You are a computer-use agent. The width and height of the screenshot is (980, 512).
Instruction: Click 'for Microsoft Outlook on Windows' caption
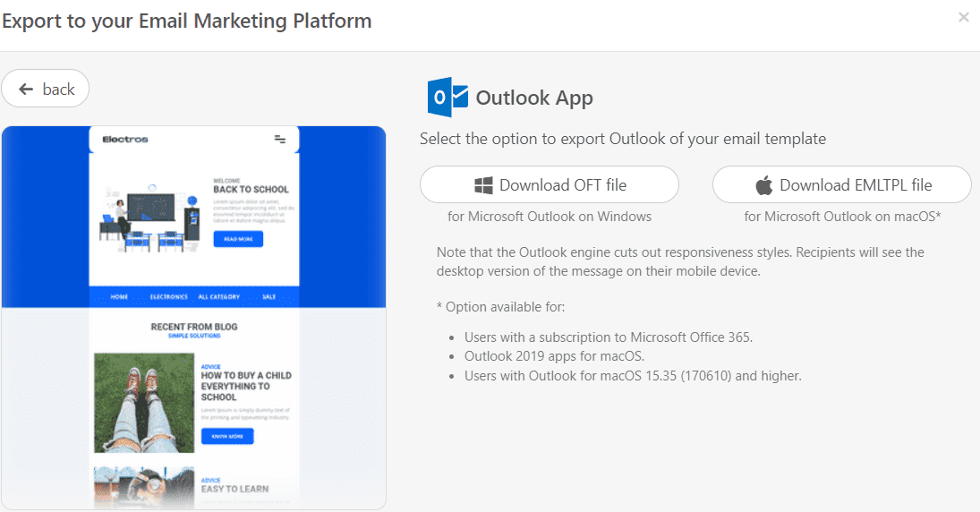tap(550, 217)
